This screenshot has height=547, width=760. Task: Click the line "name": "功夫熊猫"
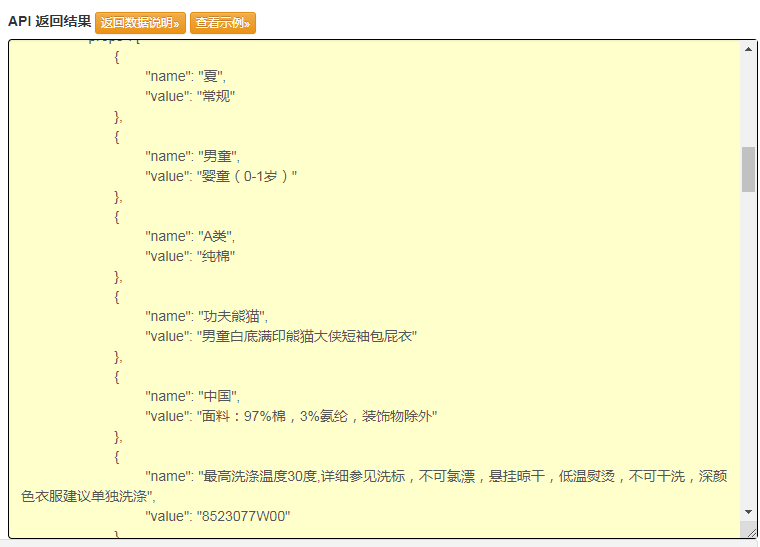coord(206,316)
